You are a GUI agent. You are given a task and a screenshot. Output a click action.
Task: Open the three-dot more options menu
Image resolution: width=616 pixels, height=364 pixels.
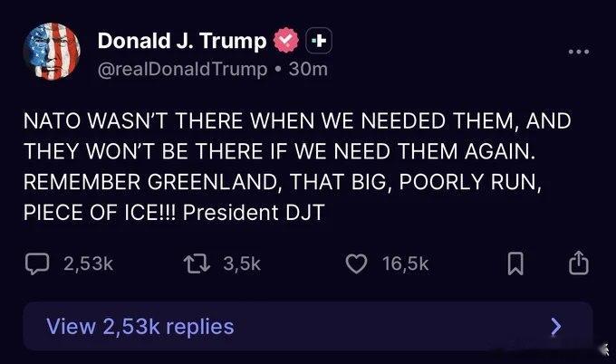[x=579, y=52]
